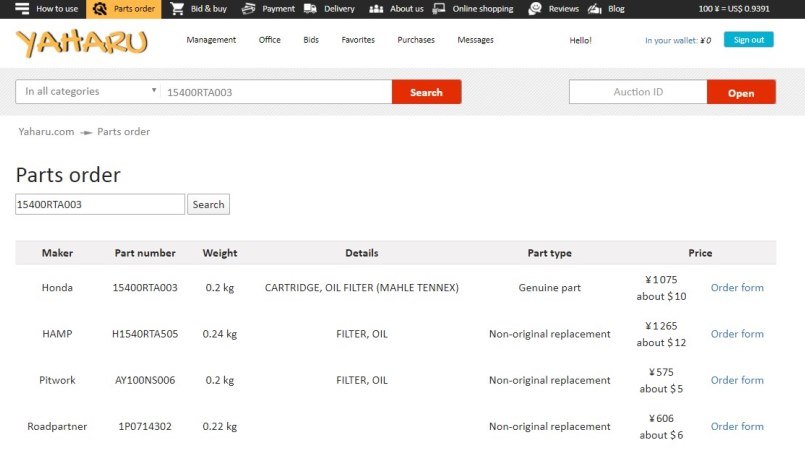Open the Favorites page

(358, 40)
